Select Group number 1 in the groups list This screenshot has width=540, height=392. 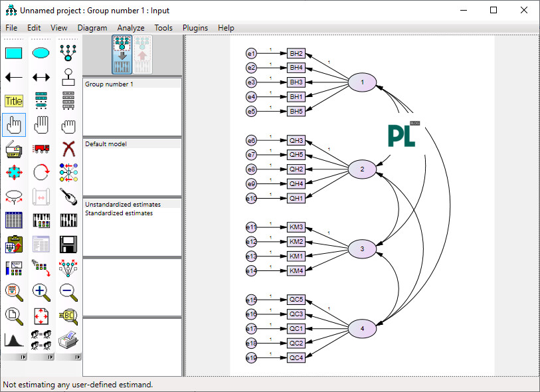(109, 84)
